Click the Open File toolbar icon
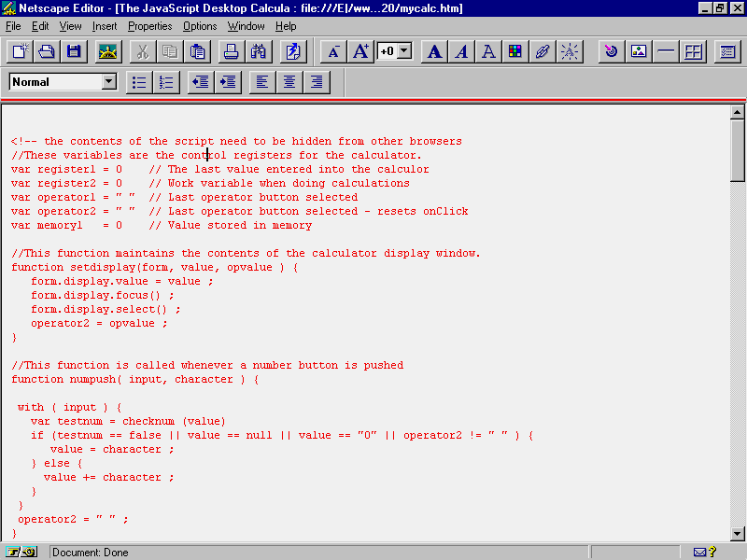The width and height of the screenshot is (747, 560). (47, 51)
